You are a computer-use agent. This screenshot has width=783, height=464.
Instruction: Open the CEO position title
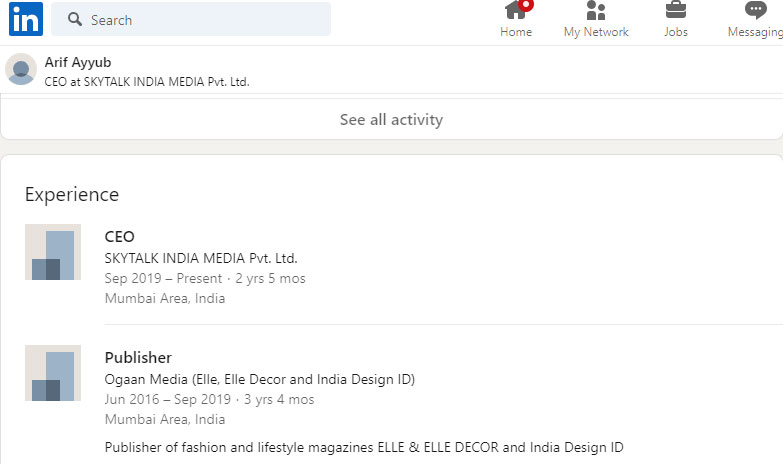click(x=119, y=237)
